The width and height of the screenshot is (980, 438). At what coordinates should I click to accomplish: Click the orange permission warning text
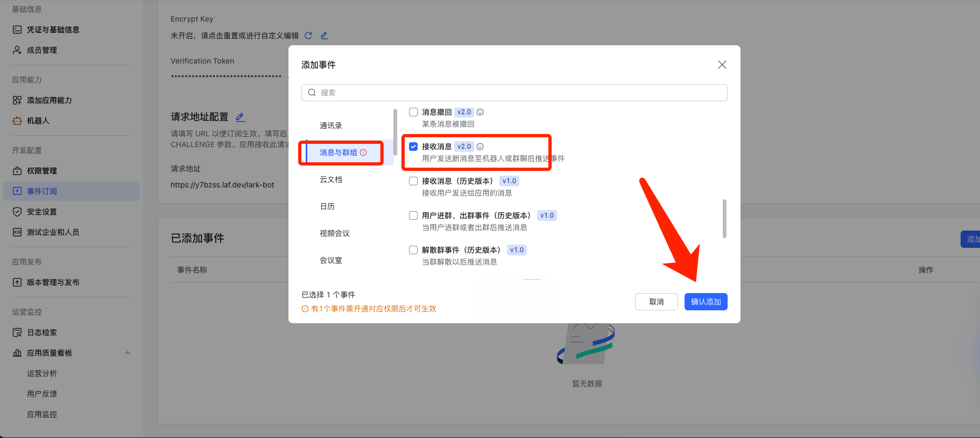coord(373,309)
